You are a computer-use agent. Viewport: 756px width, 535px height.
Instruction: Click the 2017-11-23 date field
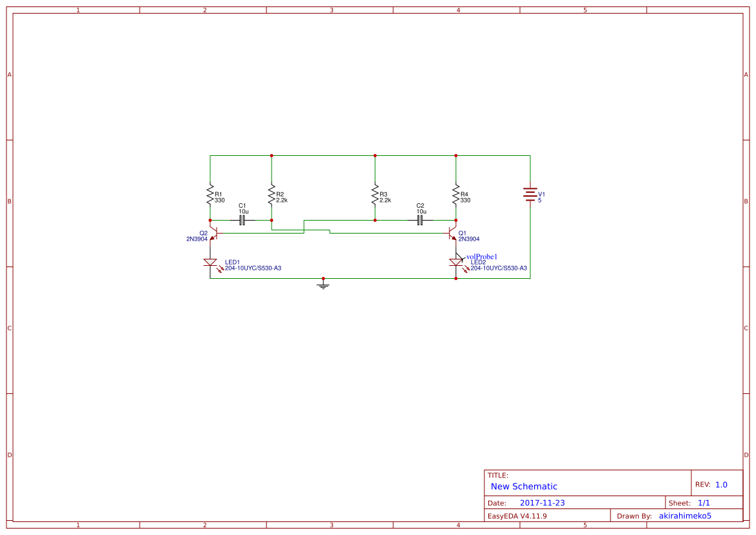543,502
